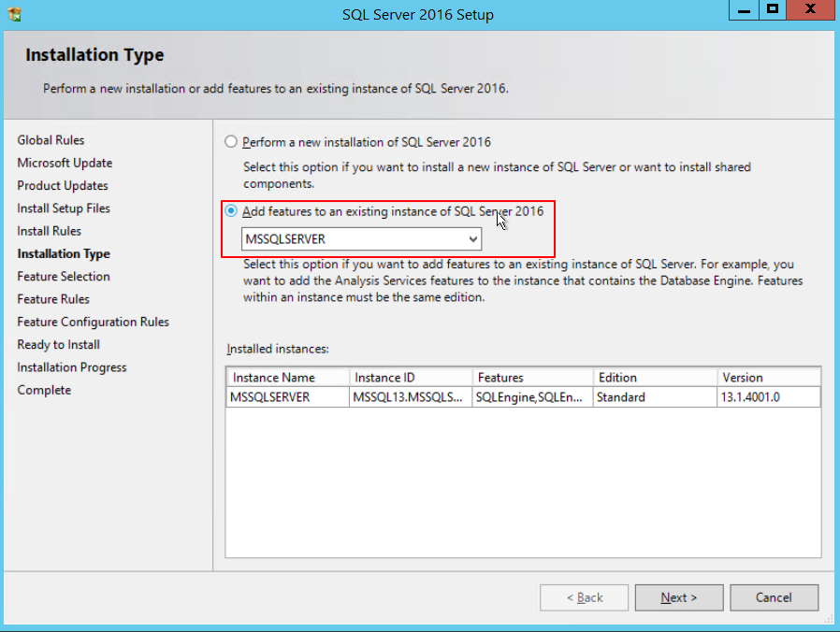Select MSSQLSERVER cell in instances table
This screenshot has width=840, height=632.
coord(288,397)
